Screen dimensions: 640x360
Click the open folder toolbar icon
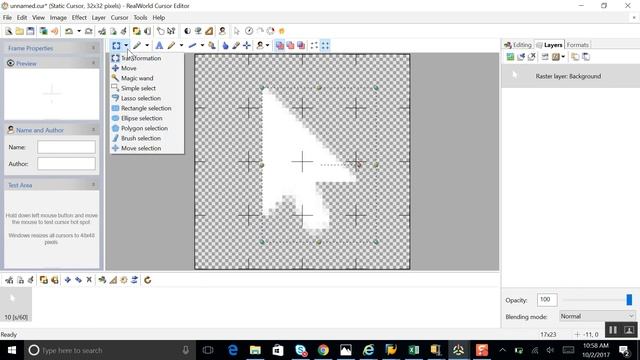pyautogui.click(x=20, y=31)
